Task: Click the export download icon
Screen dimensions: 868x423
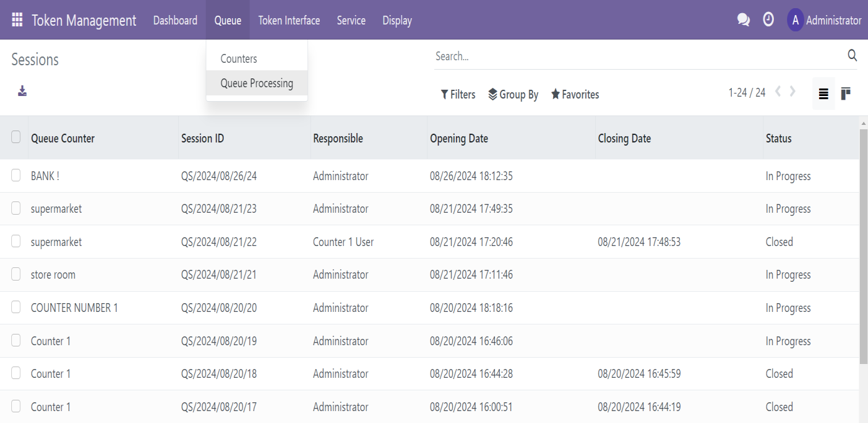Action: 22,92
